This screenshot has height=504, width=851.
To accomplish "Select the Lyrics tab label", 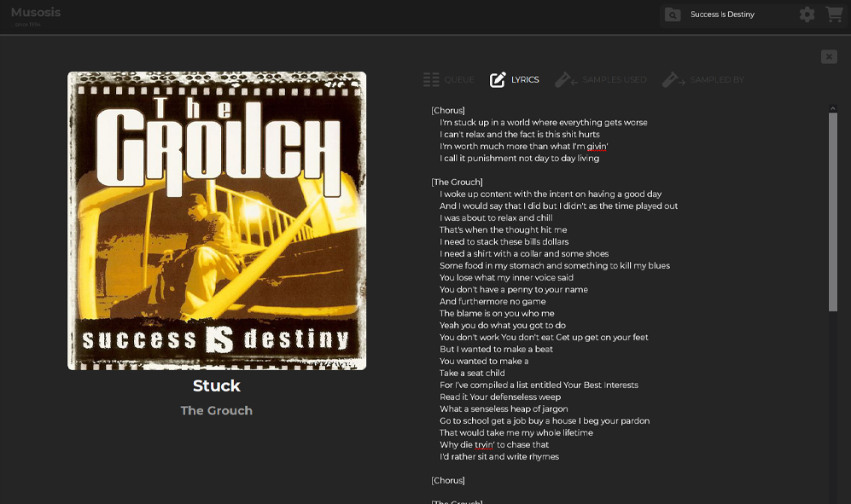I will 525,80.
